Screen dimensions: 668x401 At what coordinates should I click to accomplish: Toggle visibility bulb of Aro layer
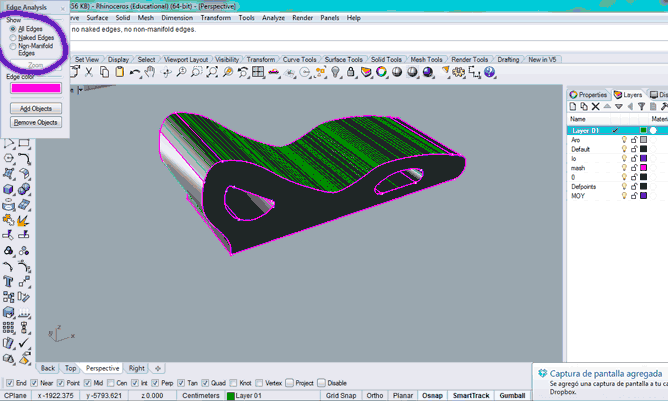(x=624, y=140)
